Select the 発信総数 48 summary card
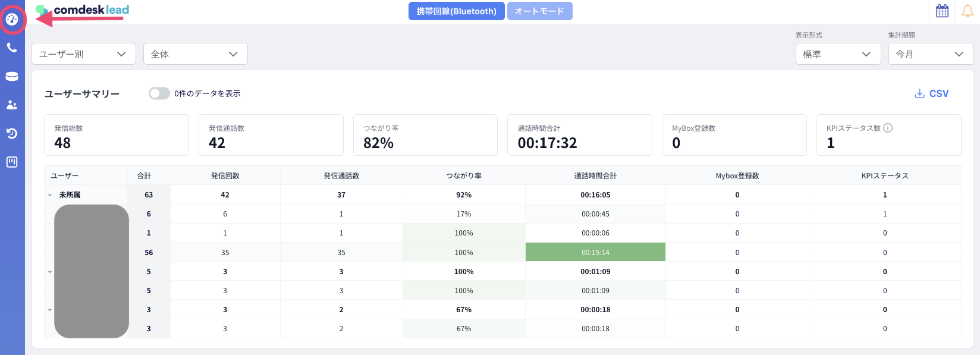This screenshot has width=980, height=355. [117, 135]
